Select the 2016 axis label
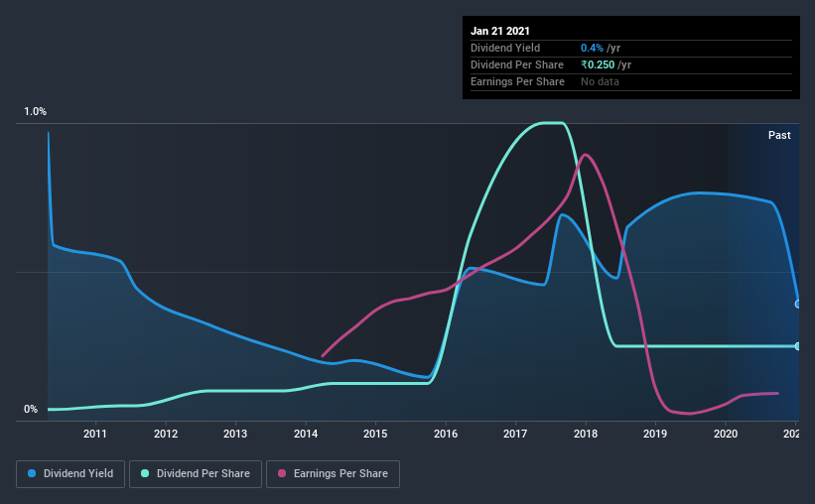 (x=446, y=434)
